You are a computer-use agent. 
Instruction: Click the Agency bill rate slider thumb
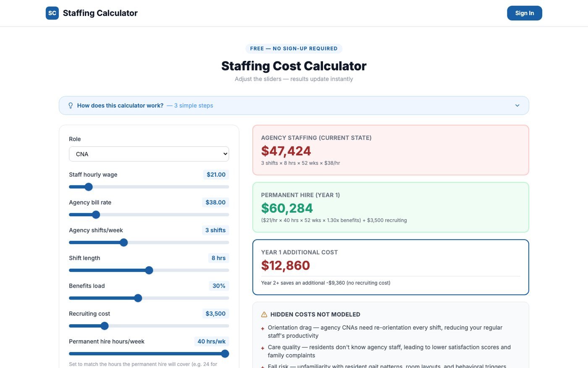[96, 214]
